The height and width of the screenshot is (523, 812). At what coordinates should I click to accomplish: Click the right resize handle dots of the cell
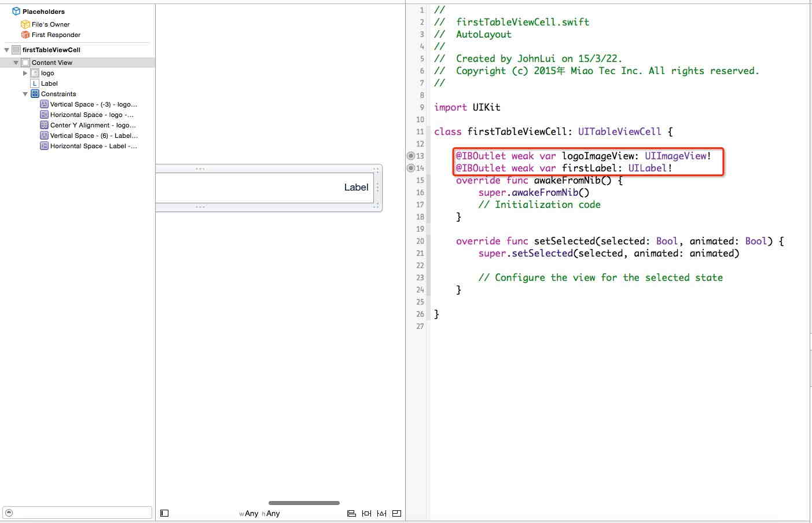[x=377, y=188]
